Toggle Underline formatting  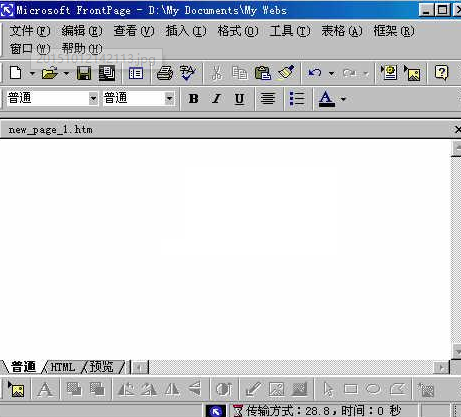239,99
